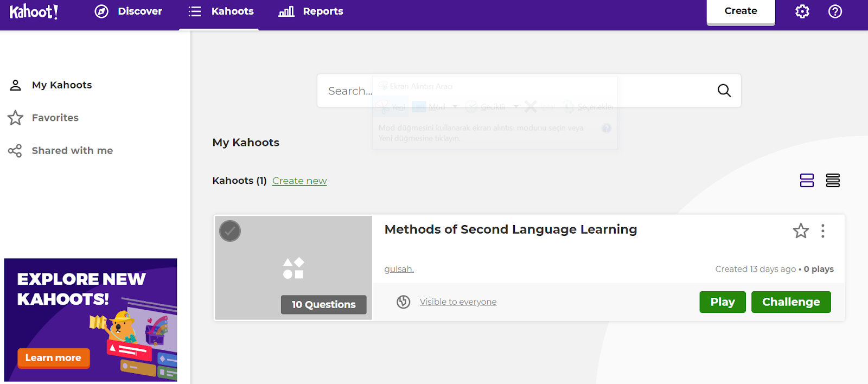Screen dimensions: 868x384
Task: Switch to the expanded card view
Action: click(x=807, y=181)
